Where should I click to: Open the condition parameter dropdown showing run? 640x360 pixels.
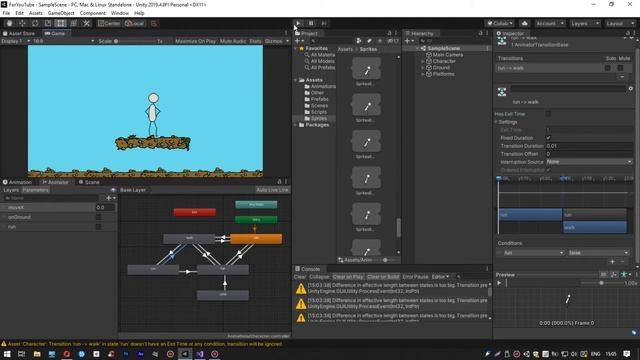(x=533, y=253)
